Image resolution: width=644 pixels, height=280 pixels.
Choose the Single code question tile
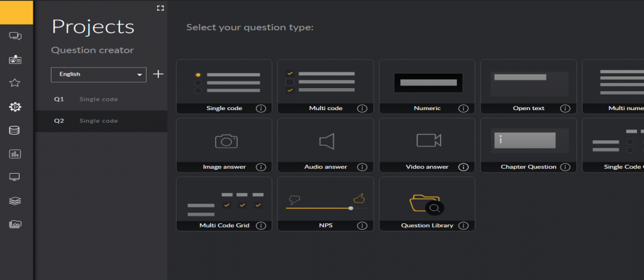(224, 86)
